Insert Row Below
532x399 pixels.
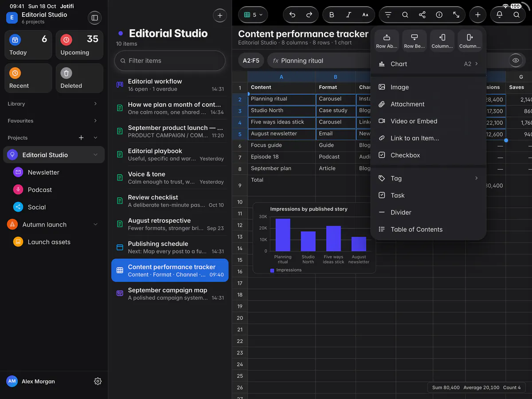[415, 41]
